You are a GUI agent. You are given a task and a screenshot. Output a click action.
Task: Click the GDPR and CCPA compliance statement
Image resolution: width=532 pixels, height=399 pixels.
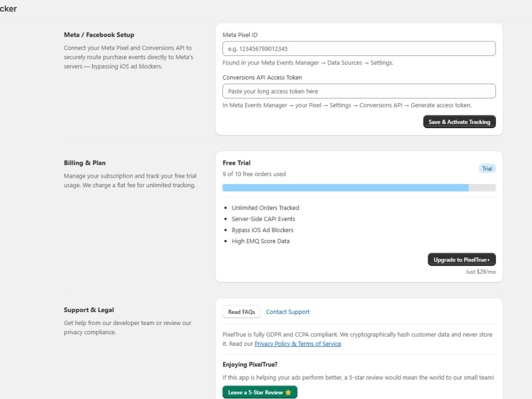[358, 339]
